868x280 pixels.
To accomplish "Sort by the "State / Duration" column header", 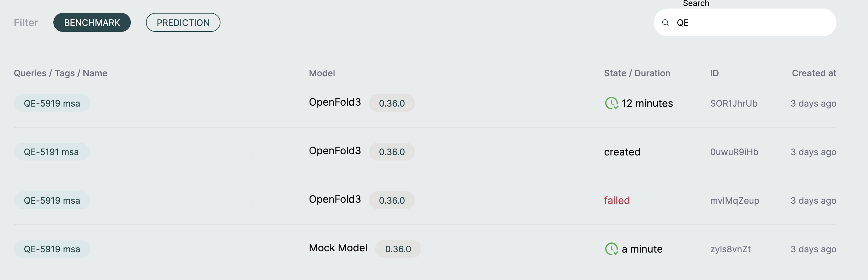I will [x=637, y=73].
